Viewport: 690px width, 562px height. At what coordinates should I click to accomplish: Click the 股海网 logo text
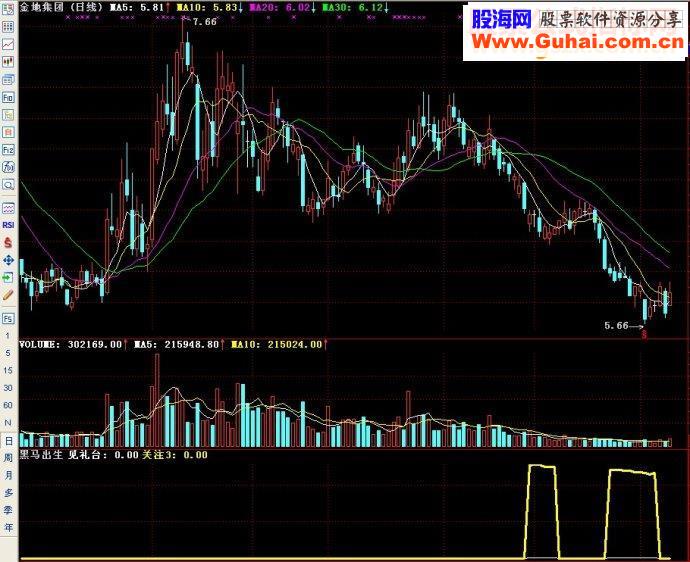pos(502,19)
